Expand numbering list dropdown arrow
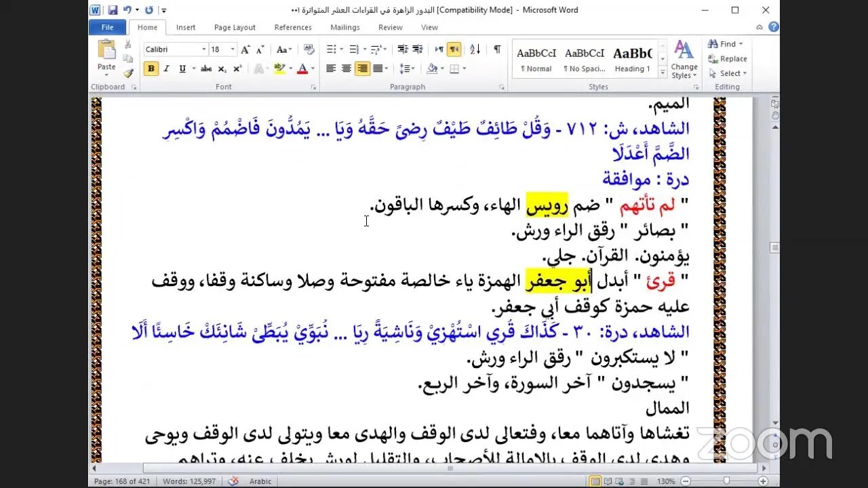This screenshot has width=868, height=488. (x=364, y=49)
